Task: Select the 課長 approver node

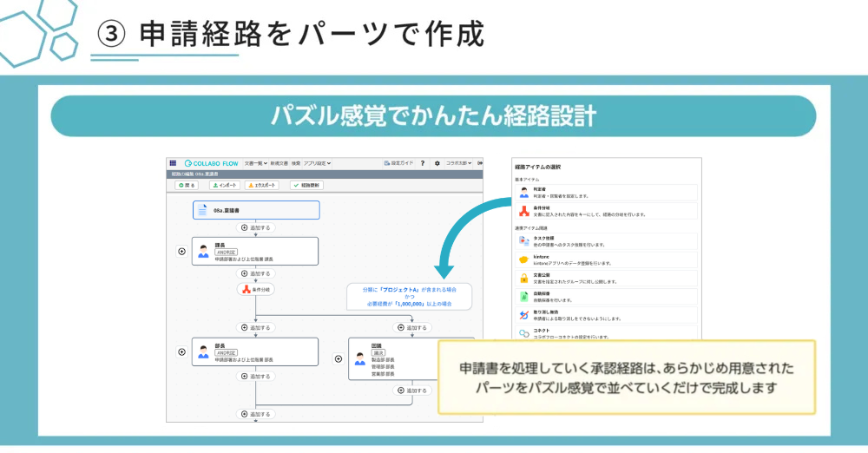Action: 255,252
